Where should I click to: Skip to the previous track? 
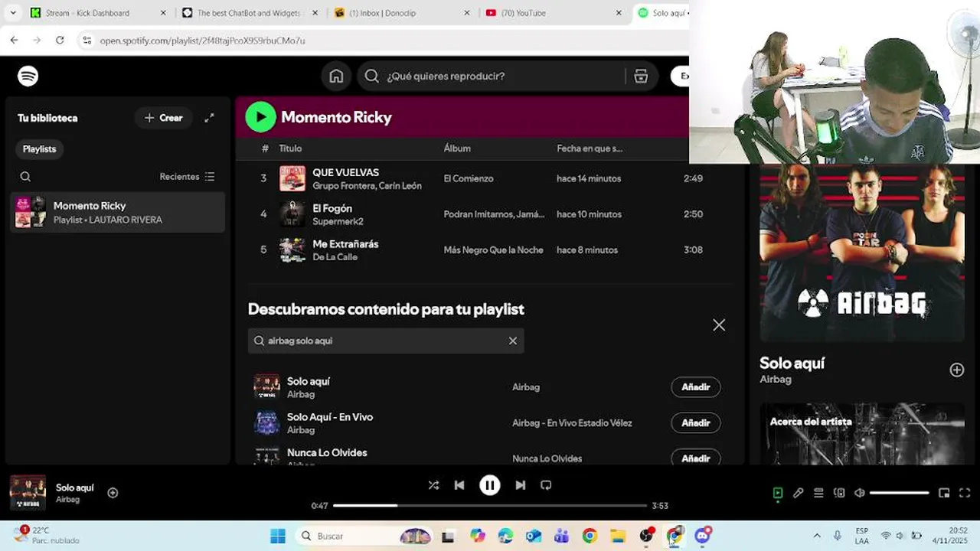459,485
